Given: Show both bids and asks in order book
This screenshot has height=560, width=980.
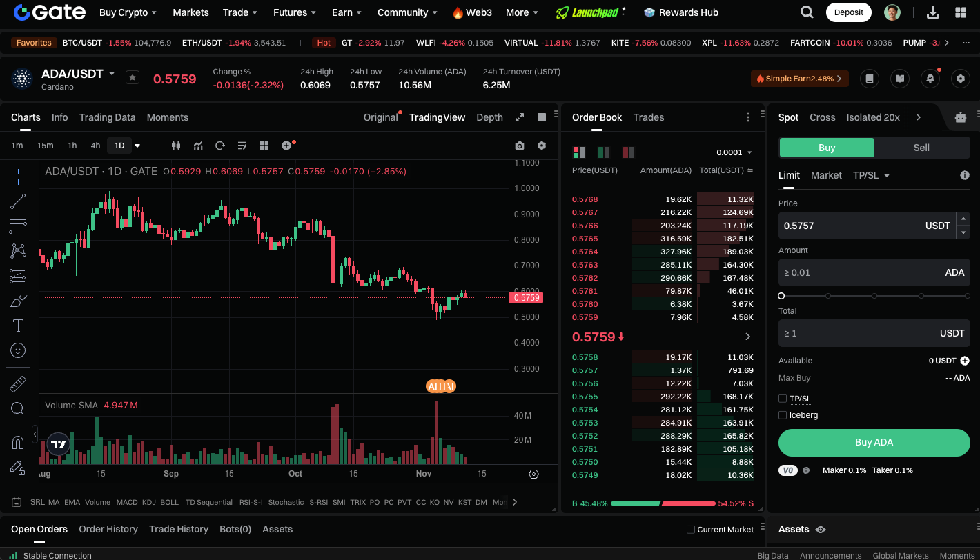Looking at the screenshot, I should (579, 152).
